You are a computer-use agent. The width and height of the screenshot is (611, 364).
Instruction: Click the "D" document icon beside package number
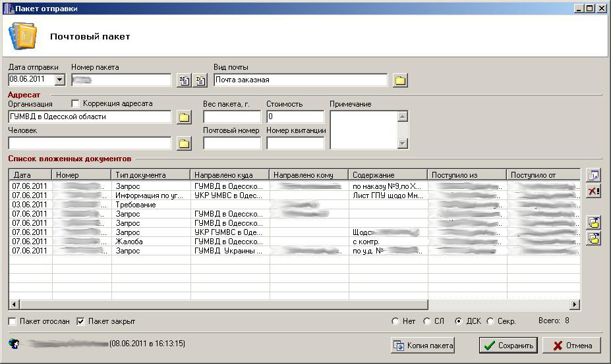point(201,80)
